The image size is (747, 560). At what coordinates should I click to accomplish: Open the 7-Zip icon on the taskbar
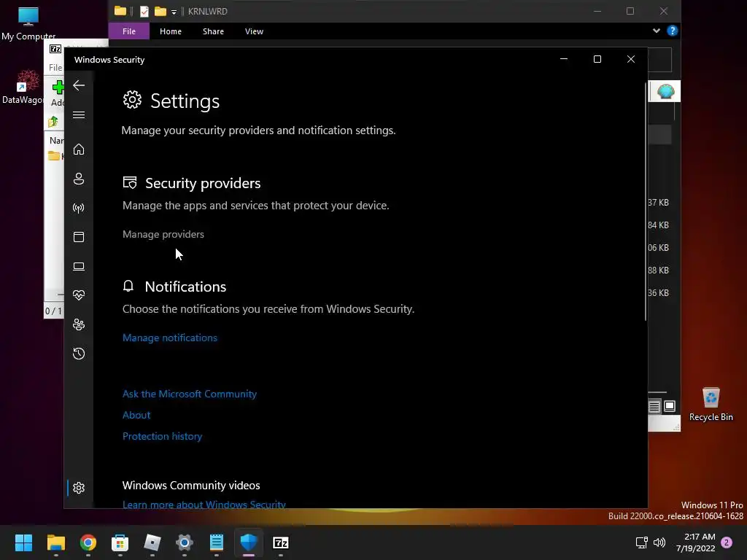[281, 542]
